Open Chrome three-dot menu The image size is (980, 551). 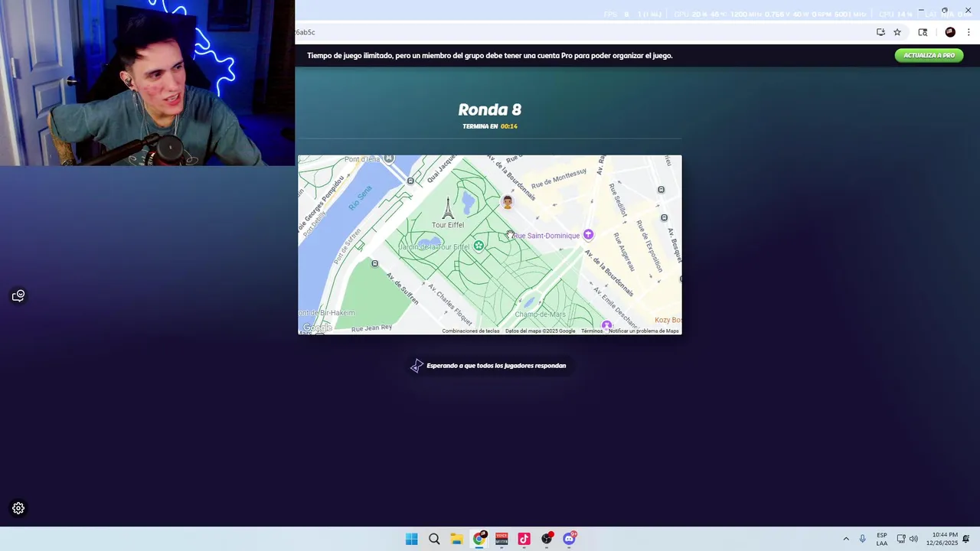point(969,32)
